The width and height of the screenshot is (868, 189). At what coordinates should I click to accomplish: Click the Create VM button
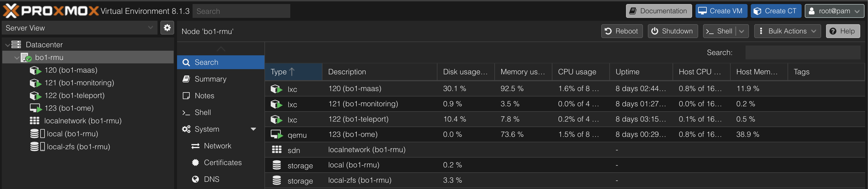pos(721,11)
